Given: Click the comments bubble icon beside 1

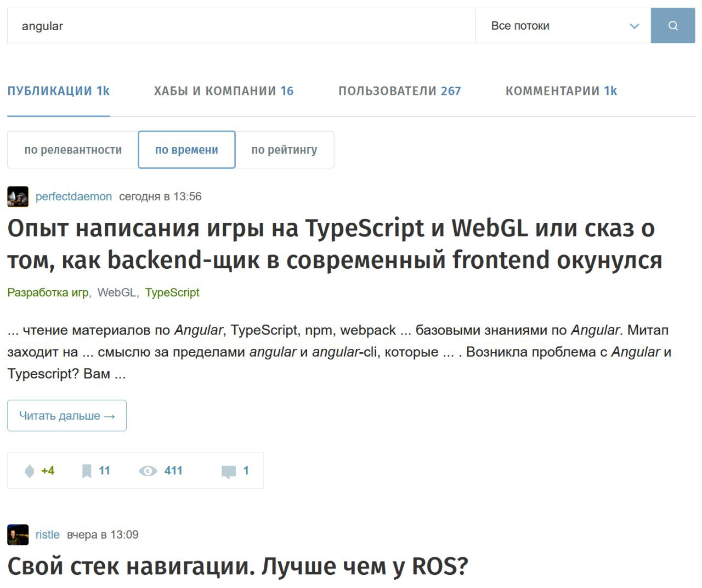Looking at the screenshot, I should (229, 472).
